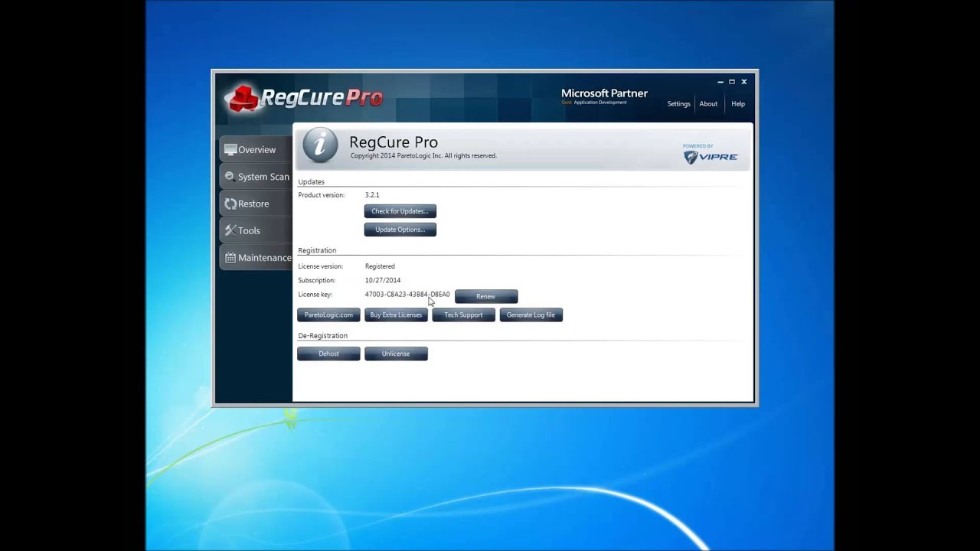Click Buy Extra Licenses
980x551 pixels.
[x=396, y=315]
